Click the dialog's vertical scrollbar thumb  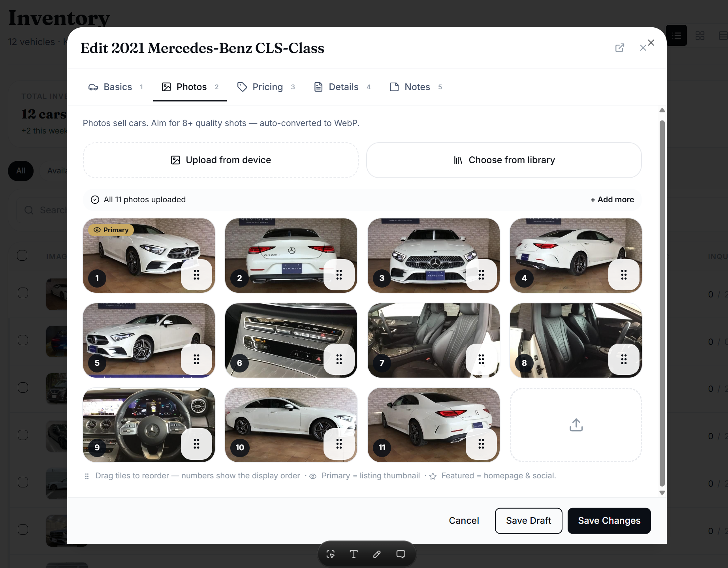coord(662,303)
